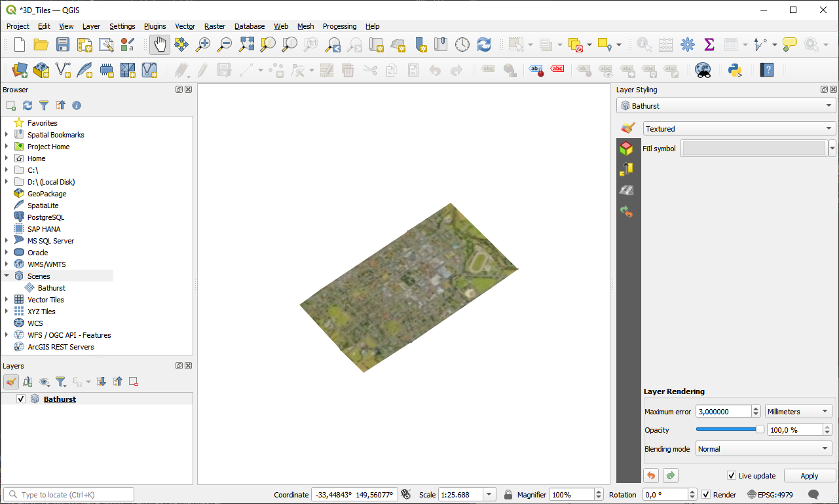Select the Pan Map tool
This screenshot has width=839, height=504.
coord(159,45)
